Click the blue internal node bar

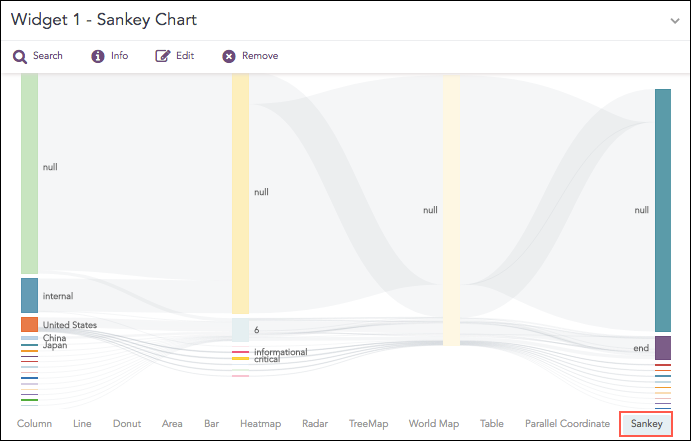(29, 295)
